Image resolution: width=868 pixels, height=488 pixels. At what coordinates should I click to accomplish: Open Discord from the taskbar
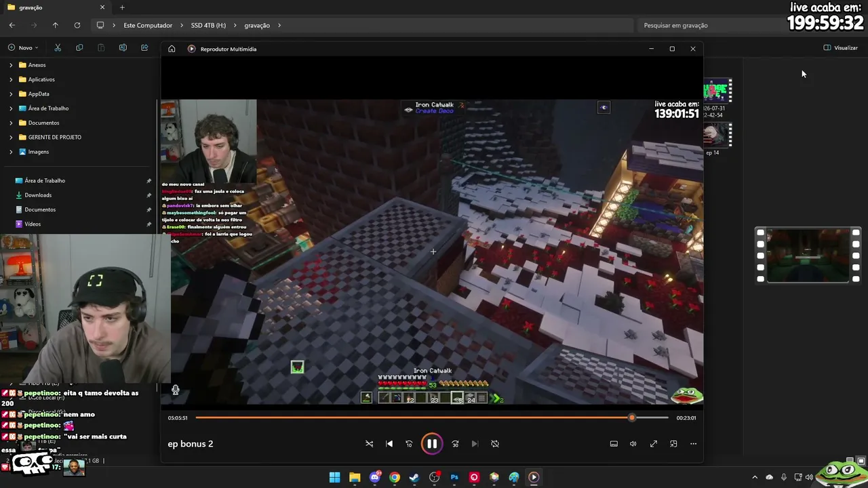375,477
